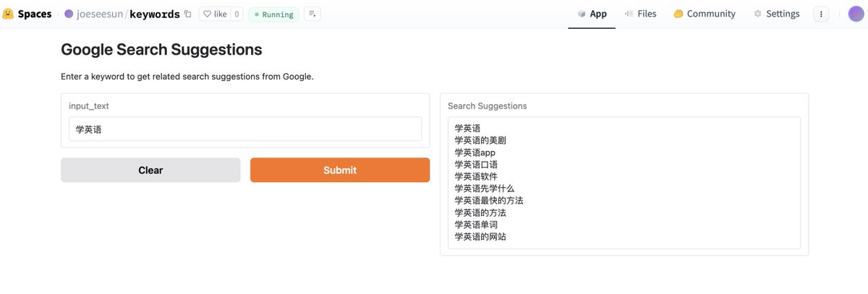Click the suggestion 学英语app

click(475, 152)
